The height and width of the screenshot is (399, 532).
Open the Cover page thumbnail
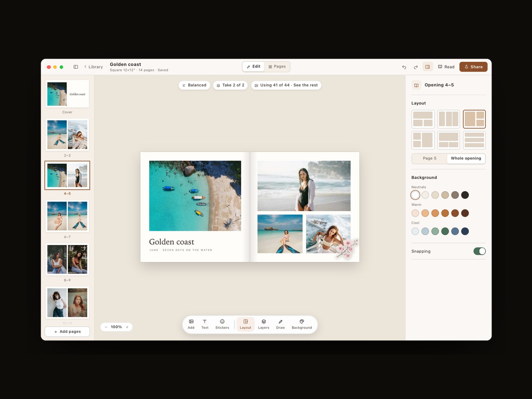point(67,94)
